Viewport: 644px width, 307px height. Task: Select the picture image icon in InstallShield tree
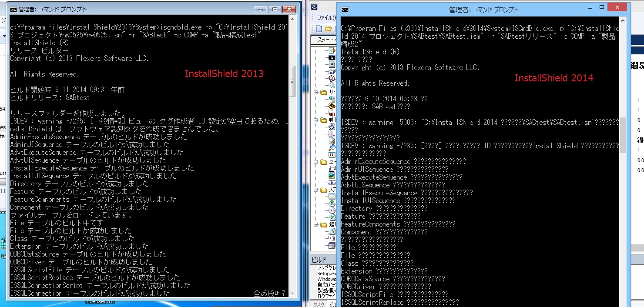(332, 176)
